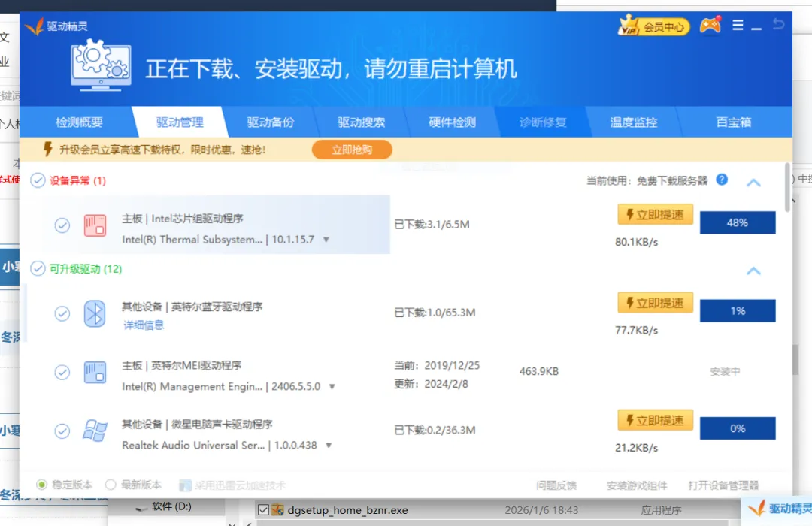
Task: Toggle checkbox for dgsetup_home_bznr.exe file
Action: point(263,510)
